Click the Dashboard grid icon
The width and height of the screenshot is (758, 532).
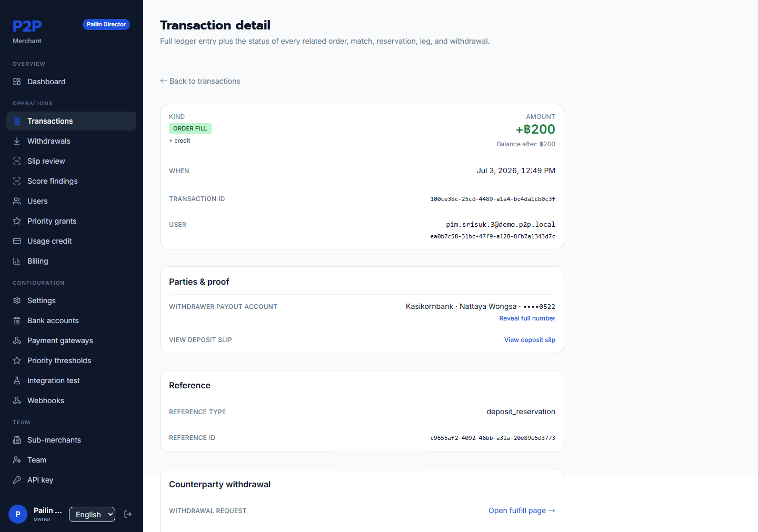[17, 82]
